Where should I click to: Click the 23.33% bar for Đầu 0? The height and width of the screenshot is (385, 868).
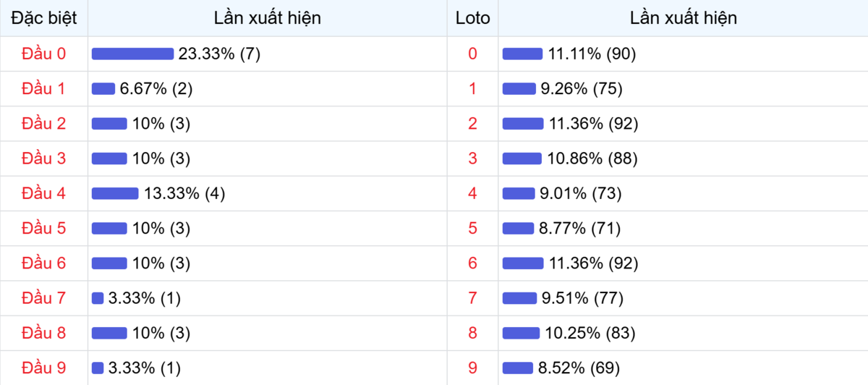pyautogui.click(x=132, y=54)
